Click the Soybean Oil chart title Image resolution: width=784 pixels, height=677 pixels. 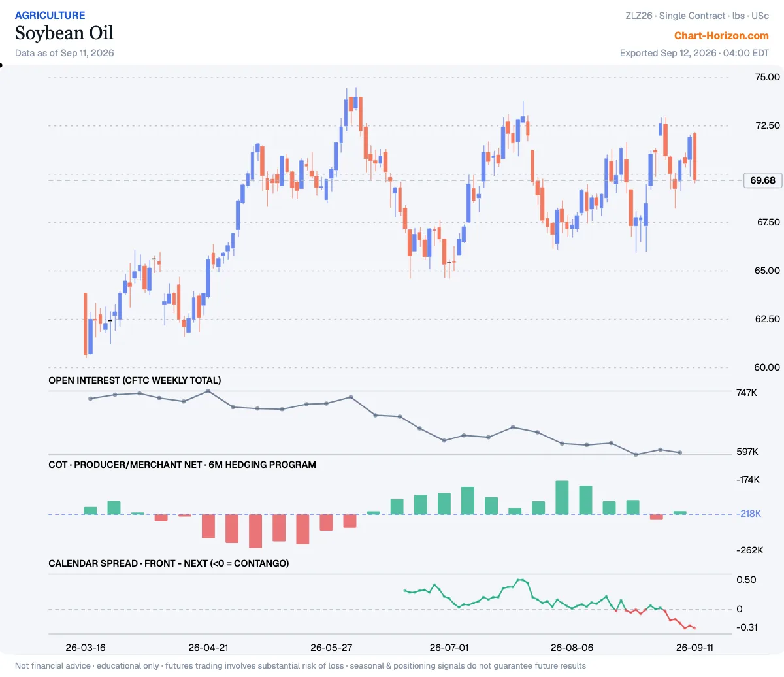pos(64,33)
